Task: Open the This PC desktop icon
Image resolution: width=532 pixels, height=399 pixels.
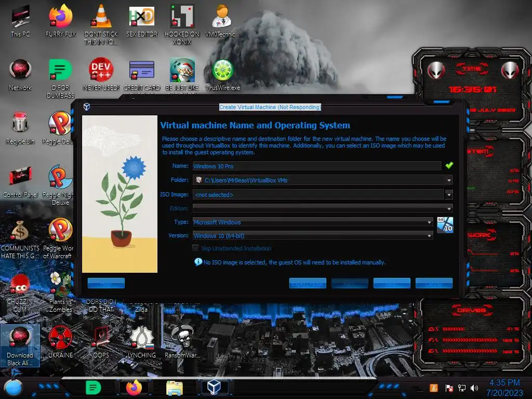Action: tap(20, 20)
